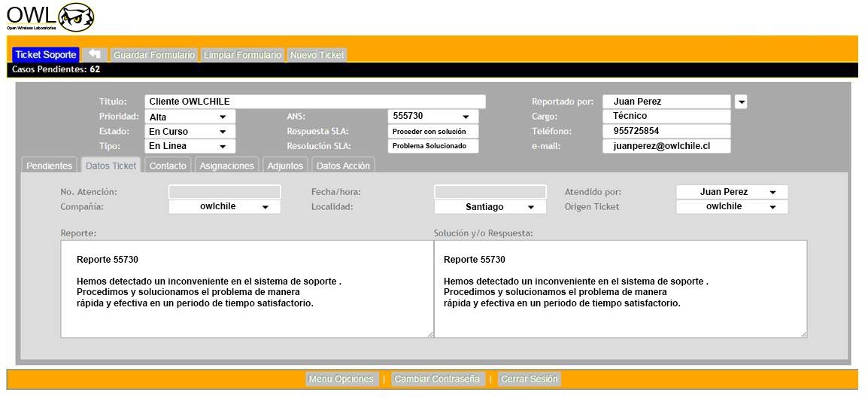Click the OWL owl logo
The height and width of the screenshot is (411, 868).
pyautogui.click(x=50, y=17)
